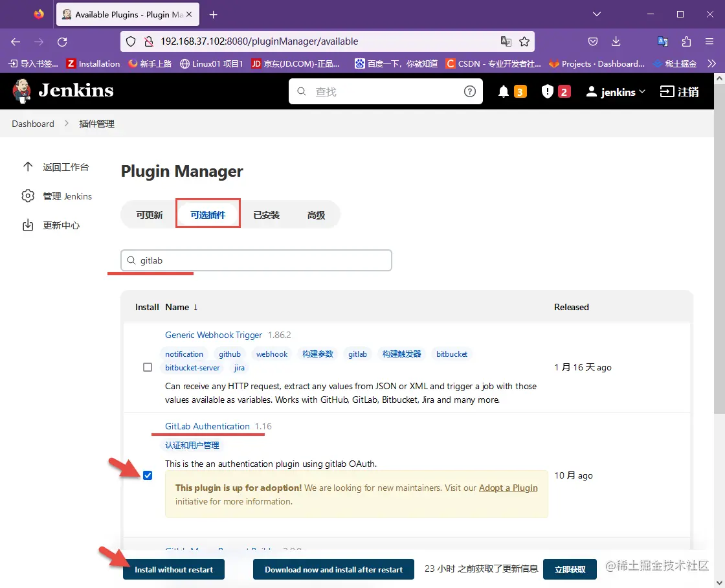
Task: Click the insecure connection lock icon
Action: tap(148, 41)
